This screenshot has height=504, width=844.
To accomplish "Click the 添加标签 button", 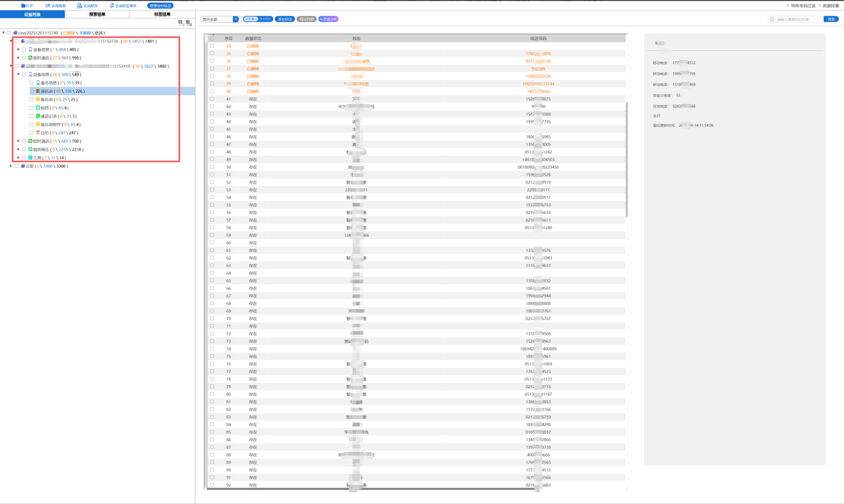I will 285,19.
